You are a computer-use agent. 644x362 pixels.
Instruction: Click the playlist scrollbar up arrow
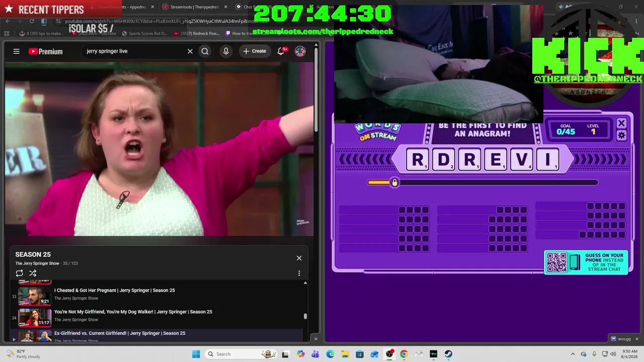305,283
